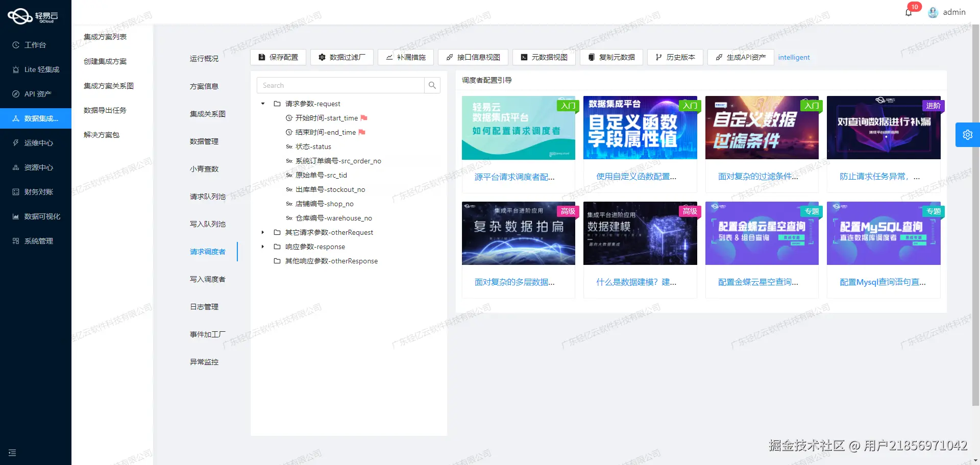Screen dimensions: 980x465
Task: Click 生成API资产 in the toolbar
Action: tap(740, 57)
